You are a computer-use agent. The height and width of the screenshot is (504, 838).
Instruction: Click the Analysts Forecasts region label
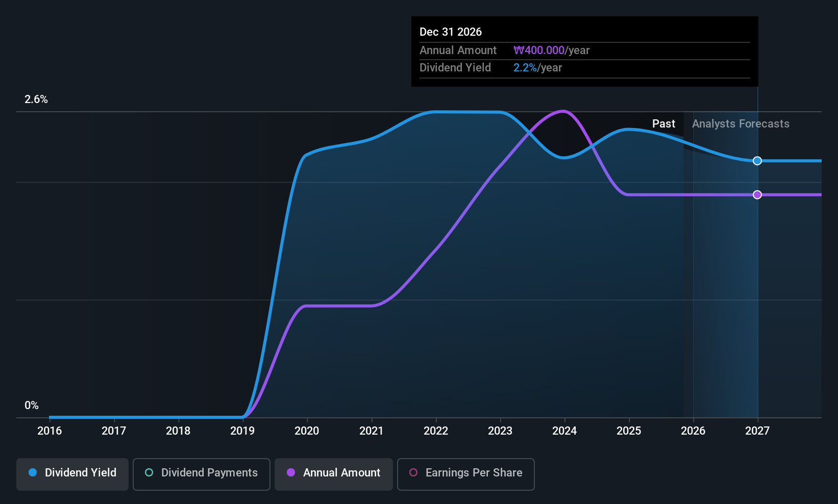[741, 124]
